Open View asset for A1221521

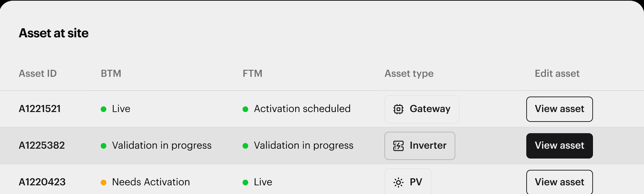[559, 109]
